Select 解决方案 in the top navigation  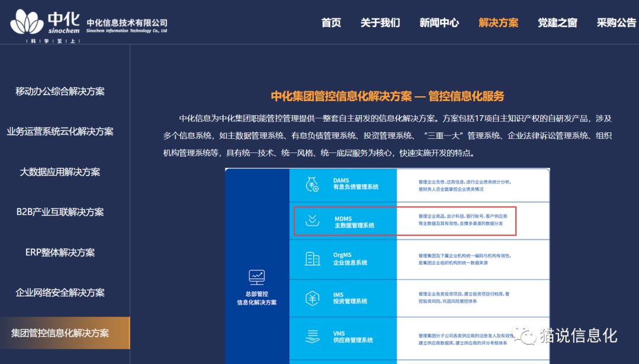pyautogui.click(x=498, y=22)
